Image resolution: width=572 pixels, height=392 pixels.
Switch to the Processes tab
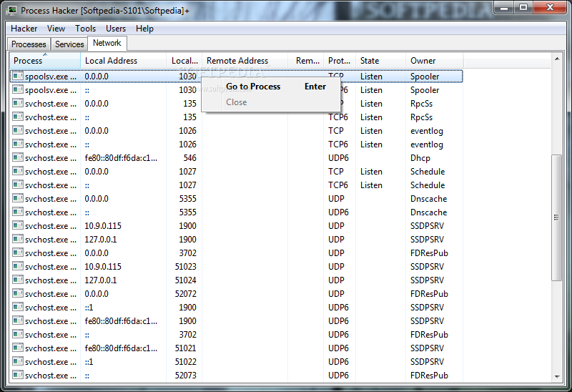click(x=29, y=44)
